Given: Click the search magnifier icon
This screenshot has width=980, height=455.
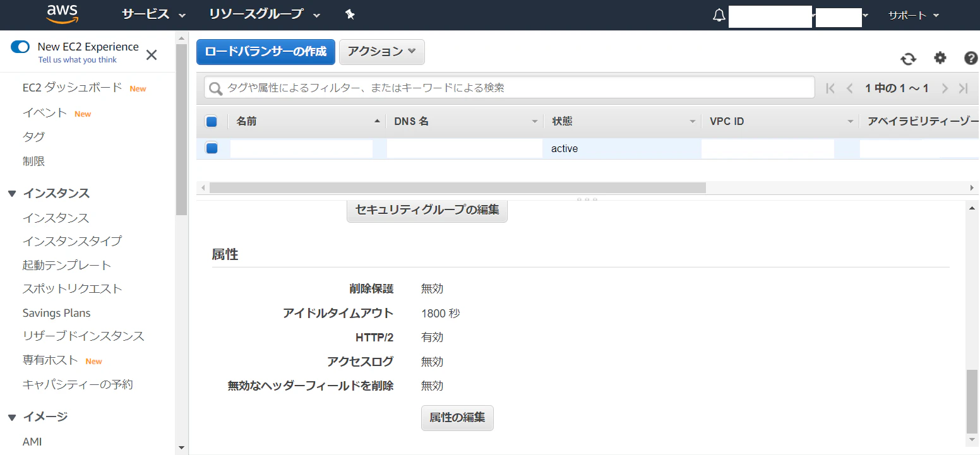Looking at the screenshot, I should click(x=216, y=88).
